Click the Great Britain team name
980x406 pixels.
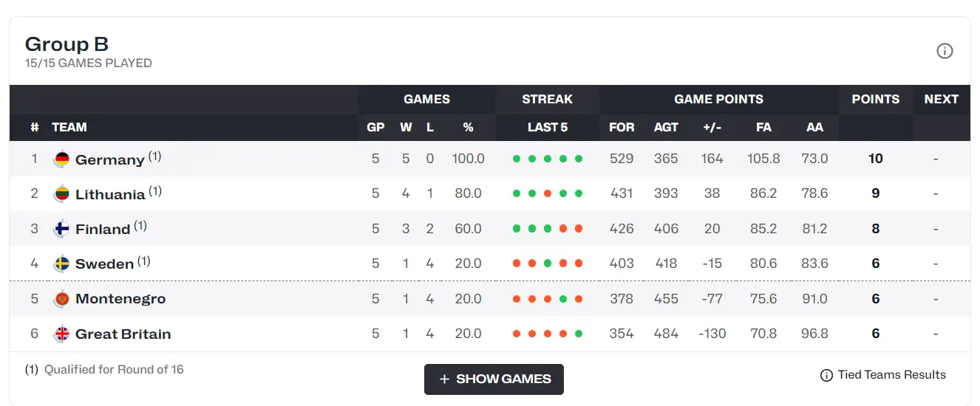pyautogui.click(x=123, y=334)
